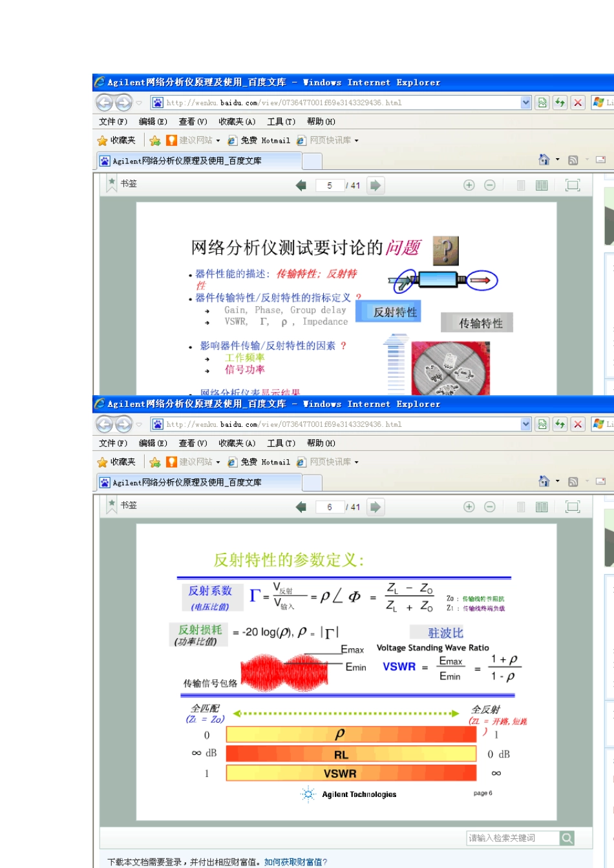The width and height of the screenshot is (614, 868).
Task: Click page number field showing 6
Action: coord(330,507)
